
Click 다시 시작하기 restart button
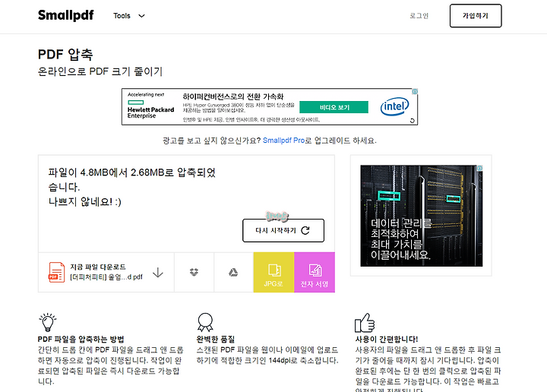coord(283,230)
